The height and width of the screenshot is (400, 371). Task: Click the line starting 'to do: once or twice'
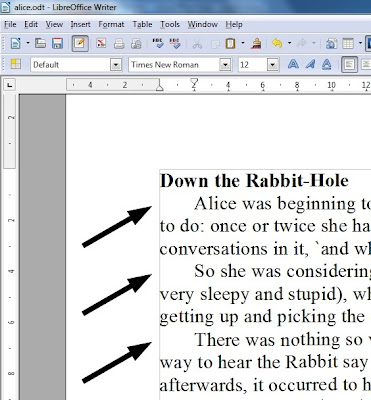pyautogui.click(x=265, y=226)
